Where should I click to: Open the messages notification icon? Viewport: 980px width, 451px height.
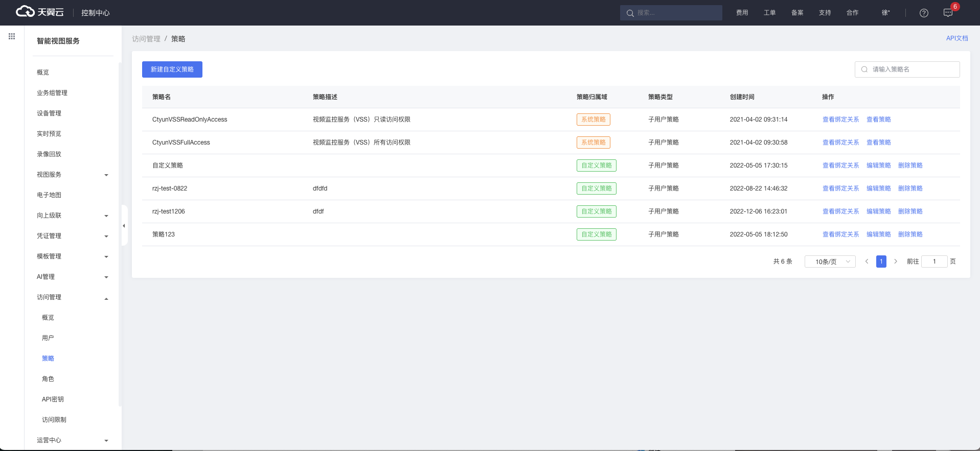pos(948,13)
